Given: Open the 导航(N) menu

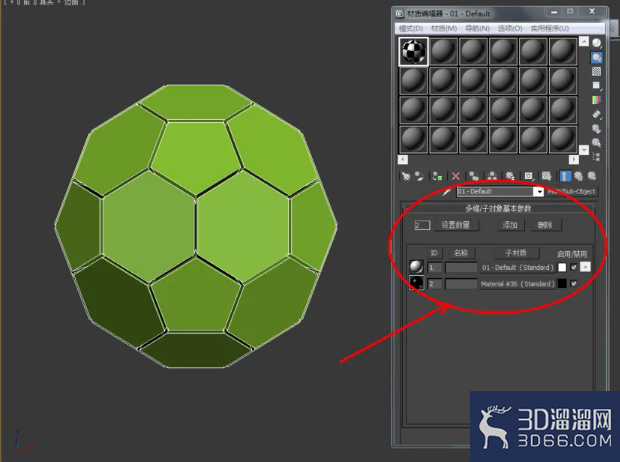Looking at the screenshot, I should (477, 28).
